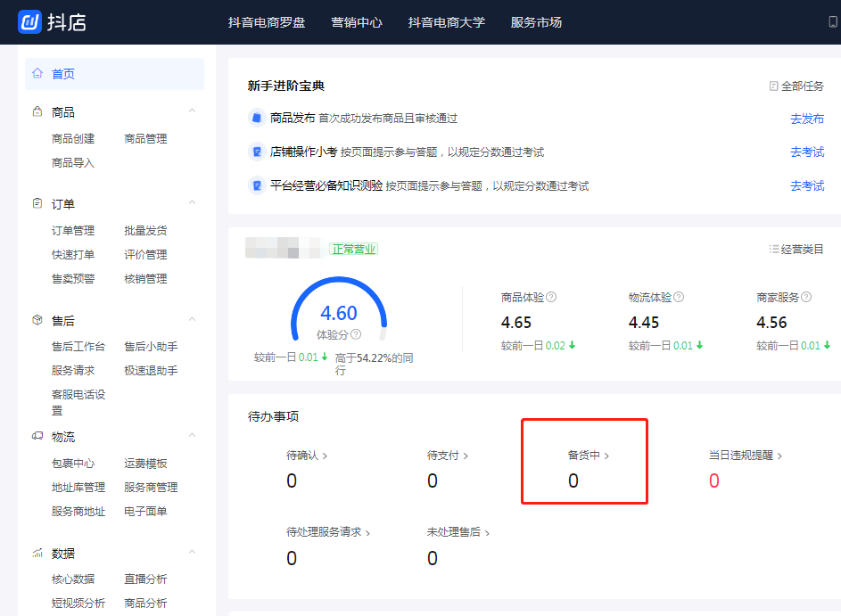Open 评价管理 in the sidebar
The height and width of the screenshot is (616, 841).
tap(145, 255)
